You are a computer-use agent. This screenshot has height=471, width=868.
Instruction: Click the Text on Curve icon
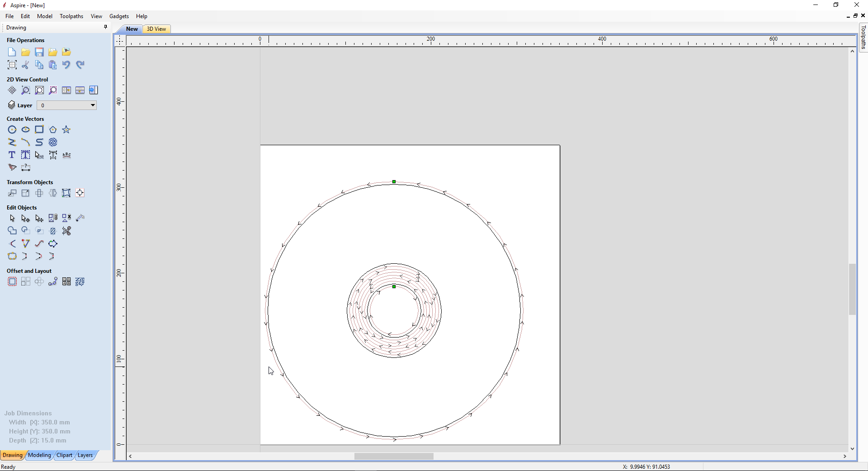[x=66, y=155]
